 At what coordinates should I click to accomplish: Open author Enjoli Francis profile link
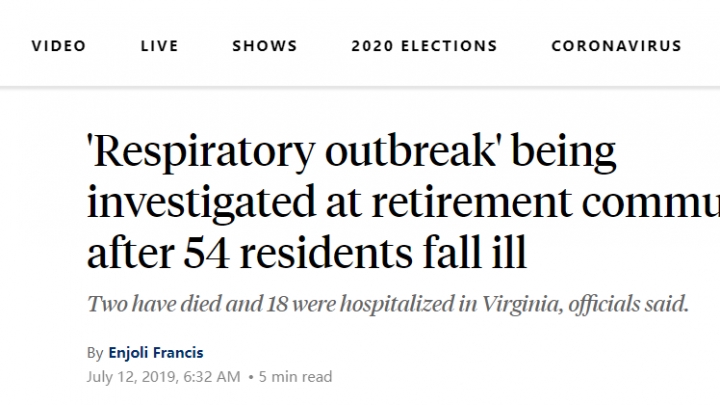[x=156, y=353]
